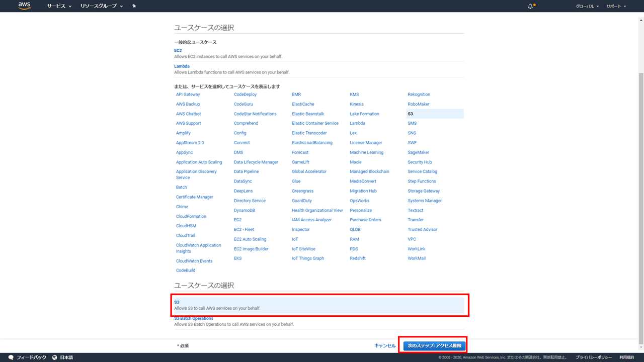Pick the SageMaker service
The width and height of the screenshot is (644, 362).
point(418,152)
